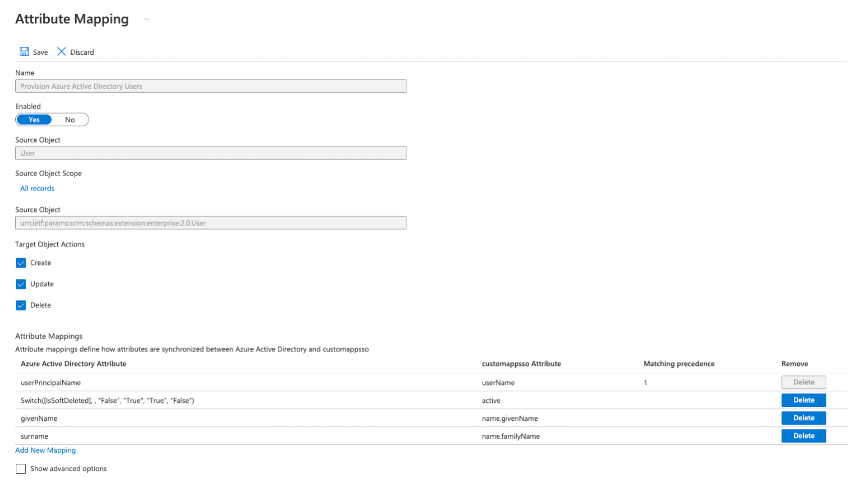Click the customappsso Attribute column header
858x486 pixels.
[x=521, y=364]
